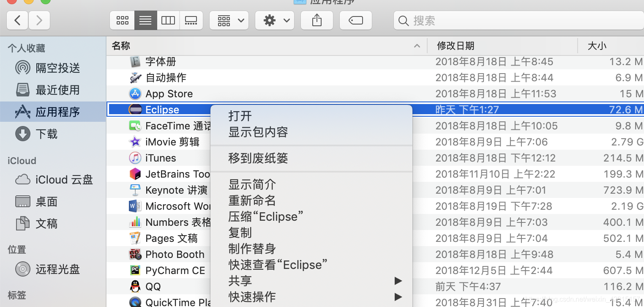
Task: Select 应用程序 in the sidebar
Action: 53,112
